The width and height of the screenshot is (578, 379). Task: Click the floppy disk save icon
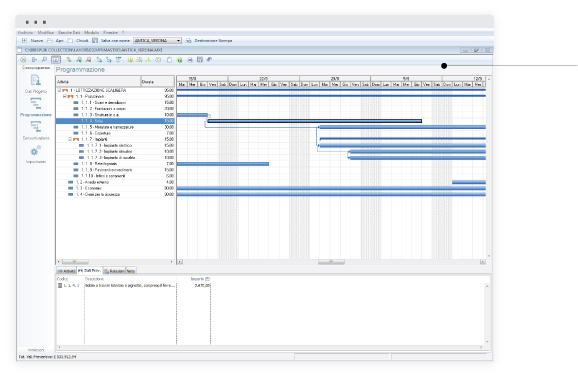coord(200,60)
